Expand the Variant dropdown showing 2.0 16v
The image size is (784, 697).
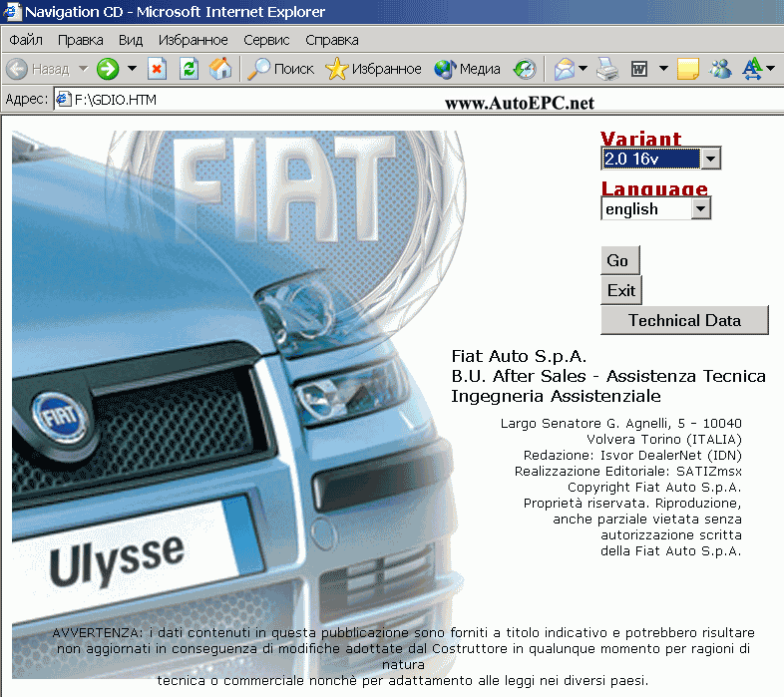(x=710, y=159)
